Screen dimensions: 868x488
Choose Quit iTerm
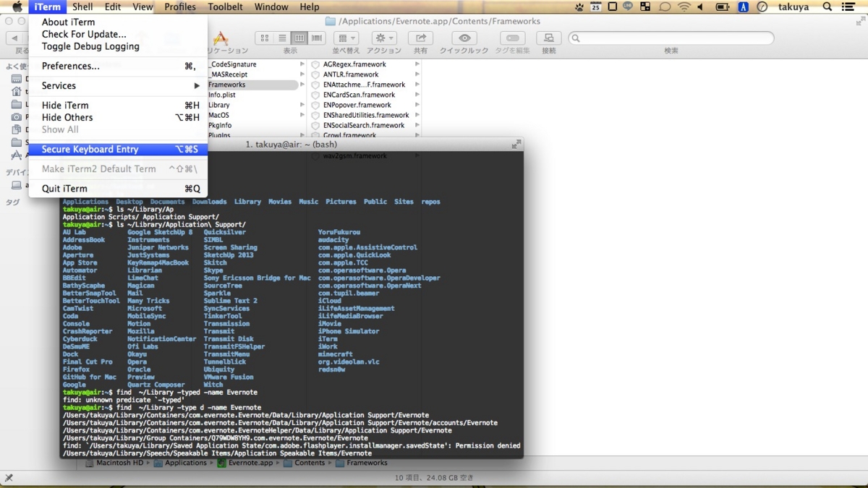pos(118,188)
